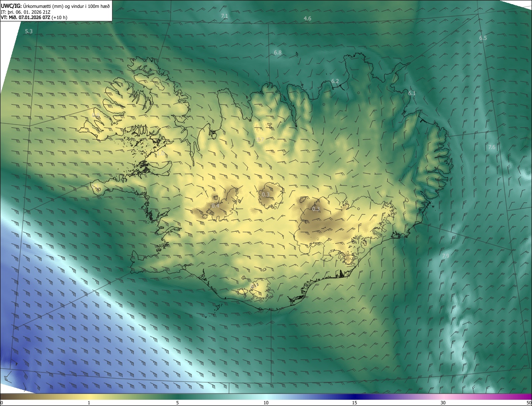Select the 4.6 value label on the map
The image size is (532, 406).
pos(308,19)
